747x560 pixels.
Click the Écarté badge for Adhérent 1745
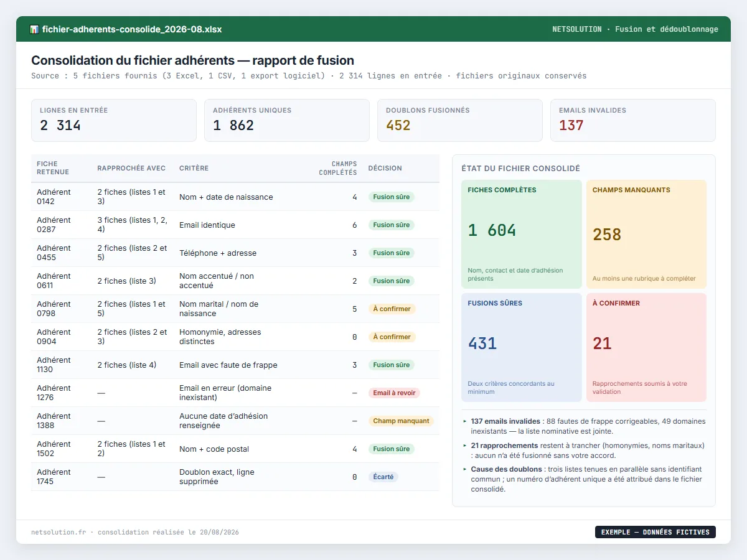point(383,477)
